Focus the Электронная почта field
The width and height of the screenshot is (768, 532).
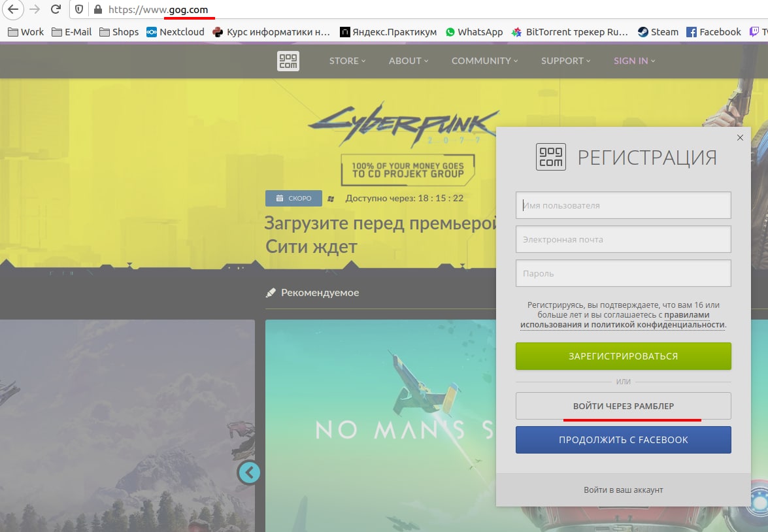point(623,239)
